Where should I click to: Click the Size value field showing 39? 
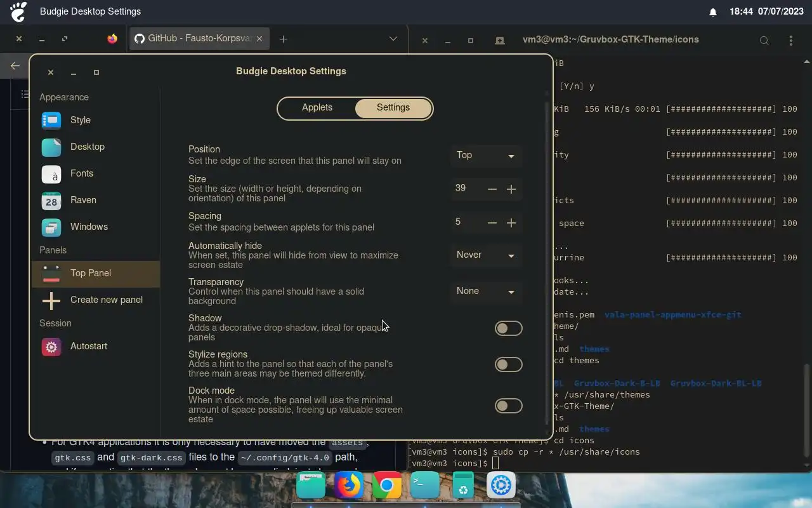466,189
